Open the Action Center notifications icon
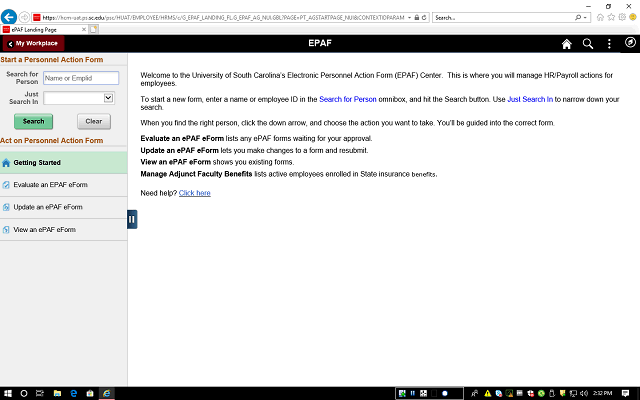The height and width of the screenshot is (400, 640). [625, 393]
